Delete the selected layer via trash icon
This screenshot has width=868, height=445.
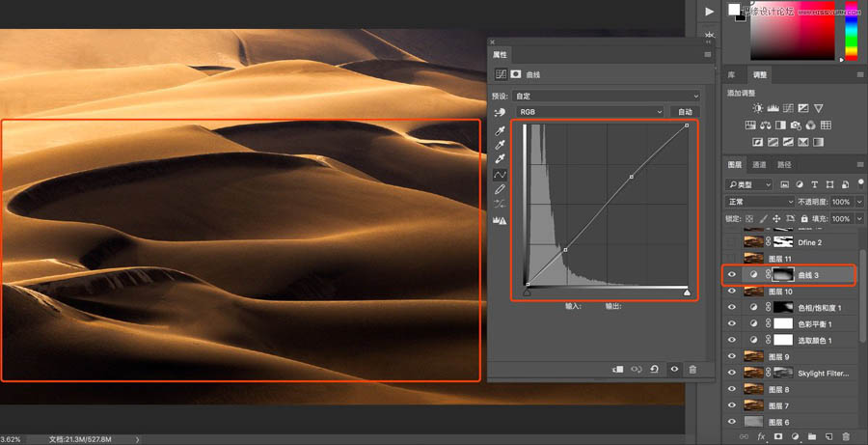click(x=846, y=437)
